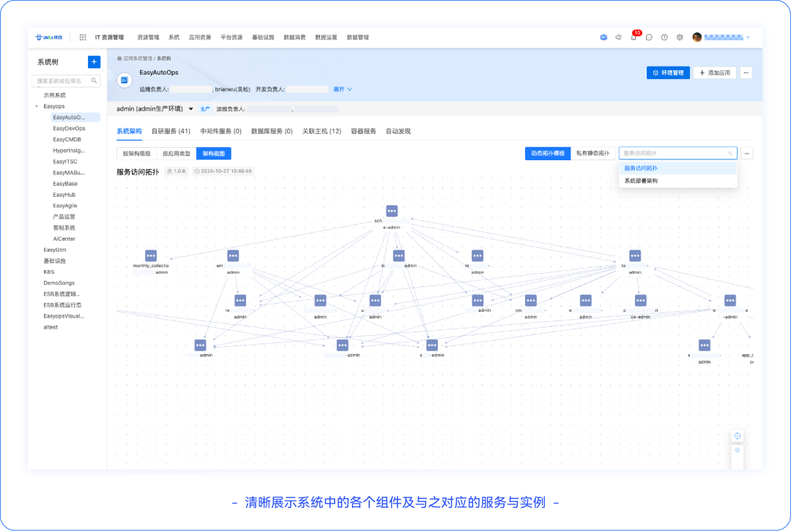Choose 系统部署架构 from dropdown list

click(678, 181)
